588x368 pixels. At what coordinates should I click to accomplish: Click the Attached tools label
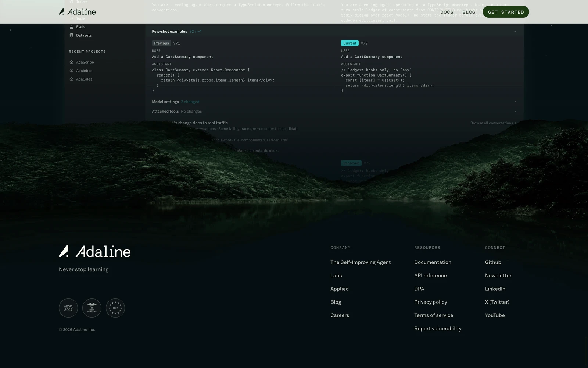(165, 112)
